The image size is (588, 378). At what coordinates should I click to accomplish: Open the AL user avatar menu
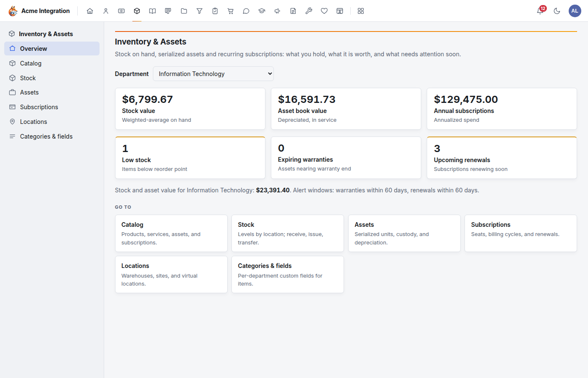pos(575,11)
